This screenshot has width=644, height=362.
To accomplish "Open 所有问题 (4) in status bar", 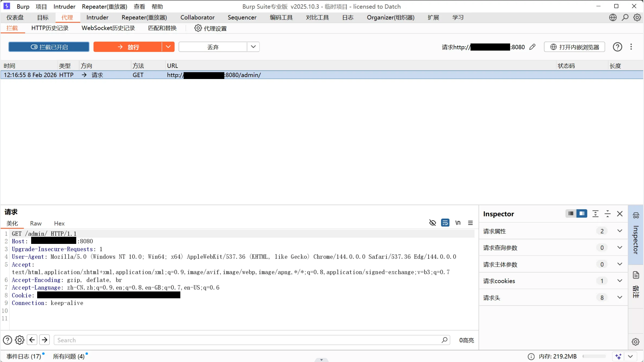I will point(69,357).
